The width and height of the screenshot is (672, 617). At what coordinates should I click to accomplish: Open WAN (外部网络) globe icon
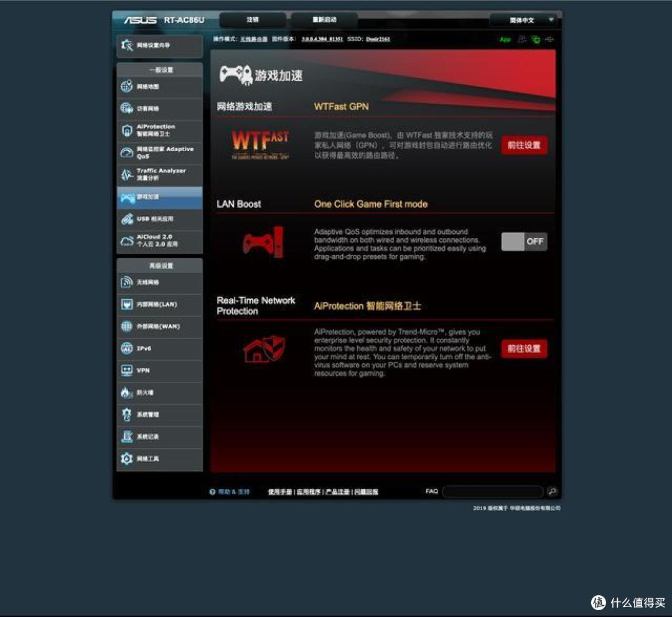pos(127,326)
